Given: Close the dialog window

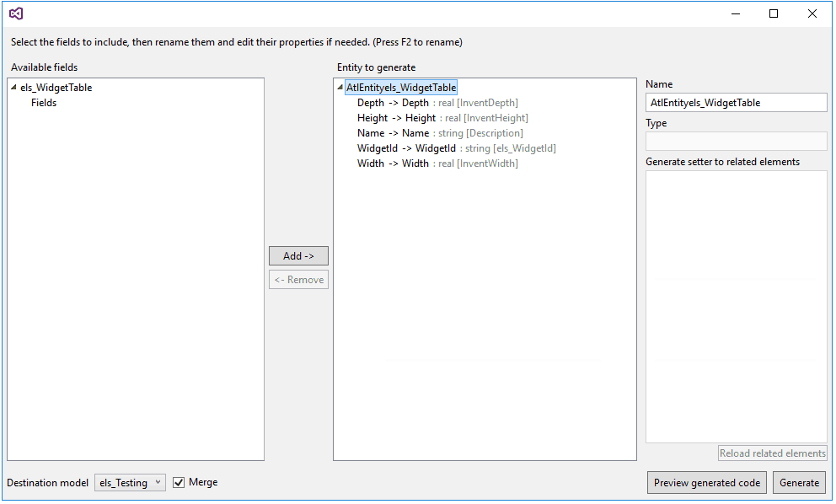Looking at the screenshot, I should [x=812, y=13].
